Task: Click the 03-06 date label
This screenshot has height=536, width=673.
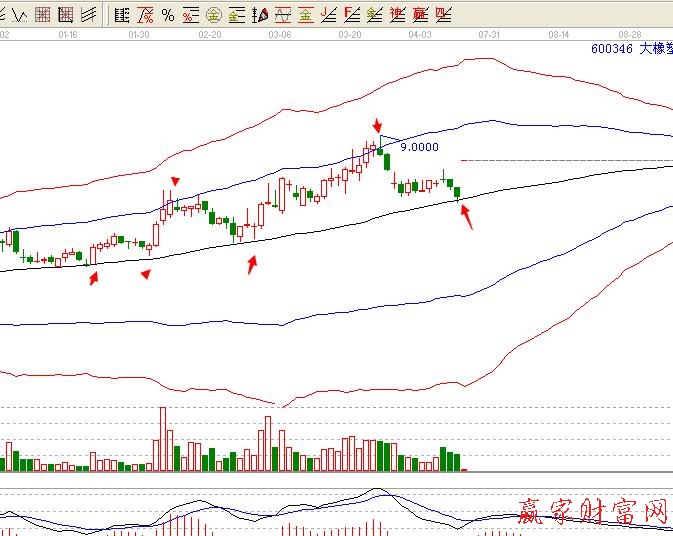Action: [x=280, y=35]
